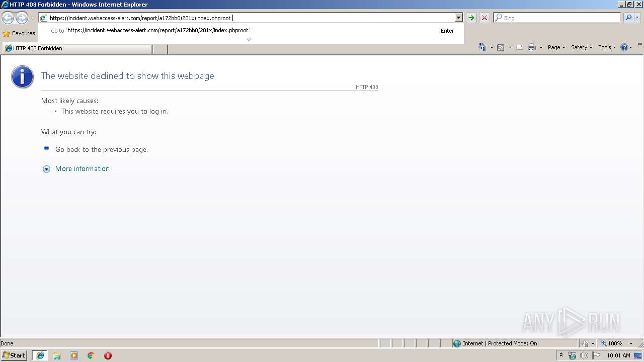The height and width of the screenshot is (362, 644).
Task: Click the More information arrow icon
Action: 46,169
